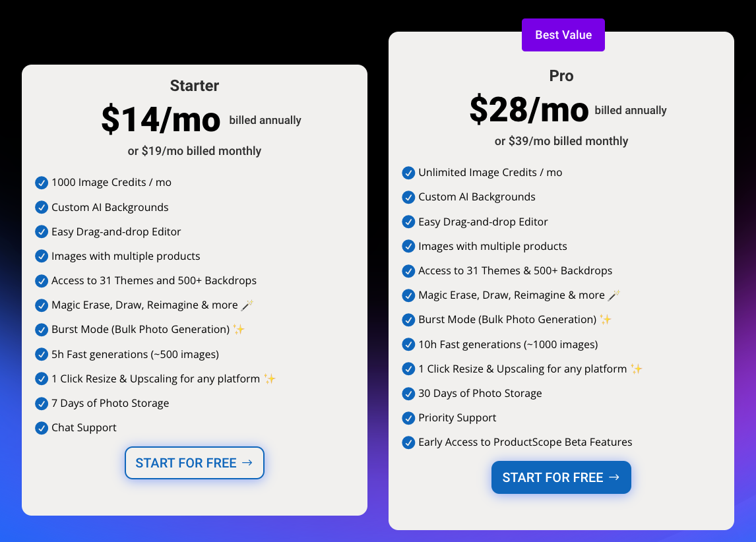
Task: Click the Best Value badge
Action: click(563, 34)
